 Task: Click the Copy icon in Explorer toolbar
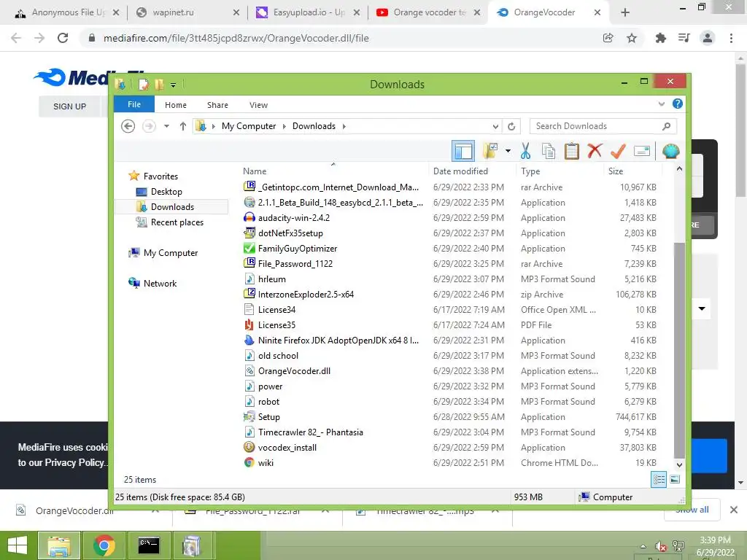(549, 152)
